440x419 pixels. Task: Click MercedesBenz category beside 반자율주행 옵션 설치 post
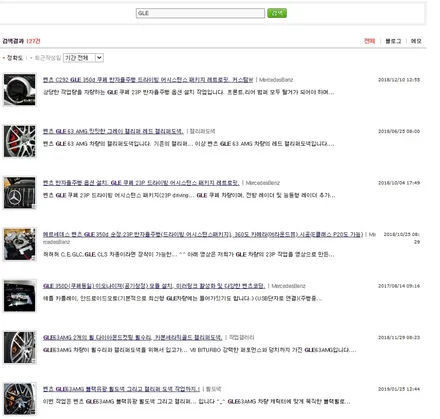coord(263,183)
